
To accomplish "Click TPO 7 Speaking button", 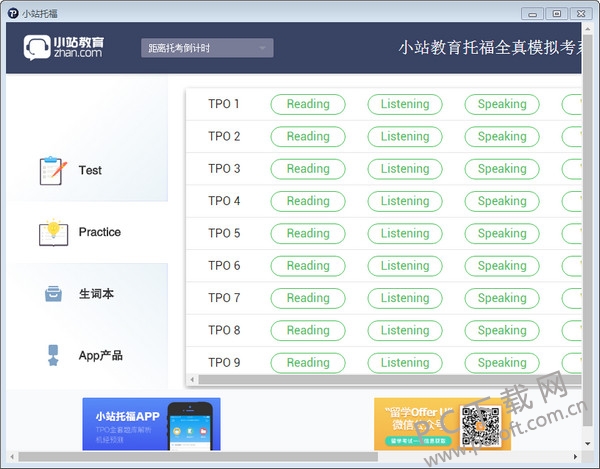I will click(502, 298).
